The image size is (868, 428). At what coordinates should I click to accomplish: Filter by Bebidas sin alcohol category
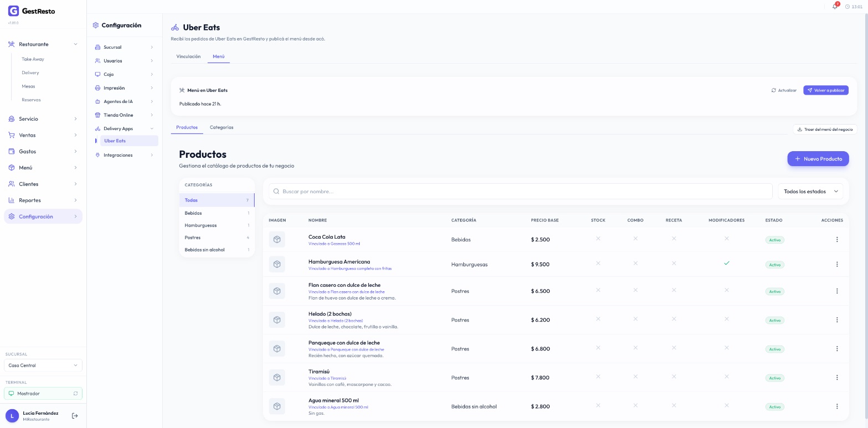(x=217, y=250)
